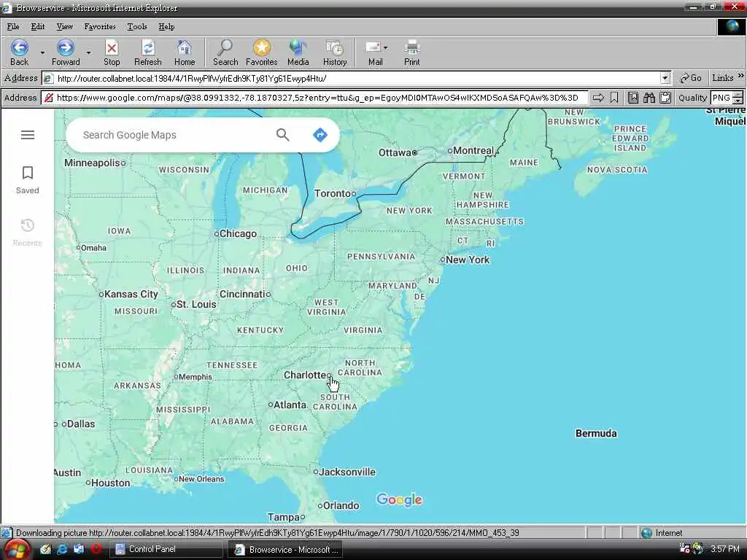Viewport: 747px width, 560px height.
Task: Open Directions with blue diamond icon
Action: [320, 135]
